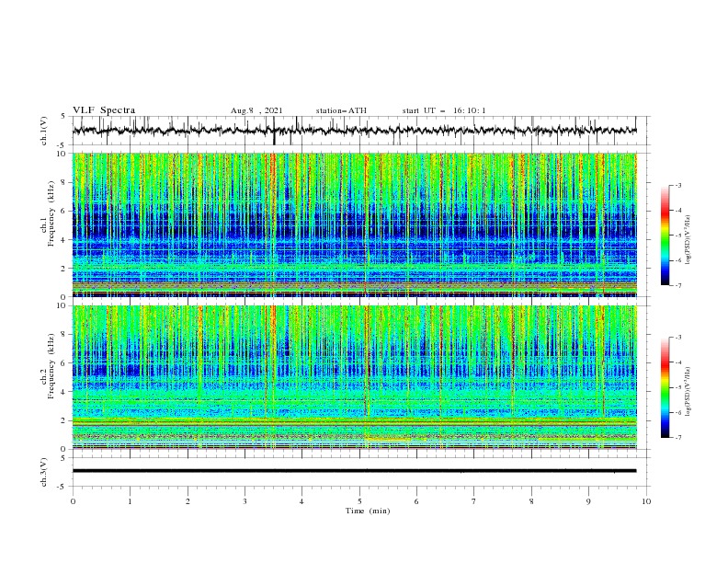The height and width of the screenshot is (563, 728).
Task: Click the log(PSD) label beside ch.2 colorbar
Action: point(688,392)
